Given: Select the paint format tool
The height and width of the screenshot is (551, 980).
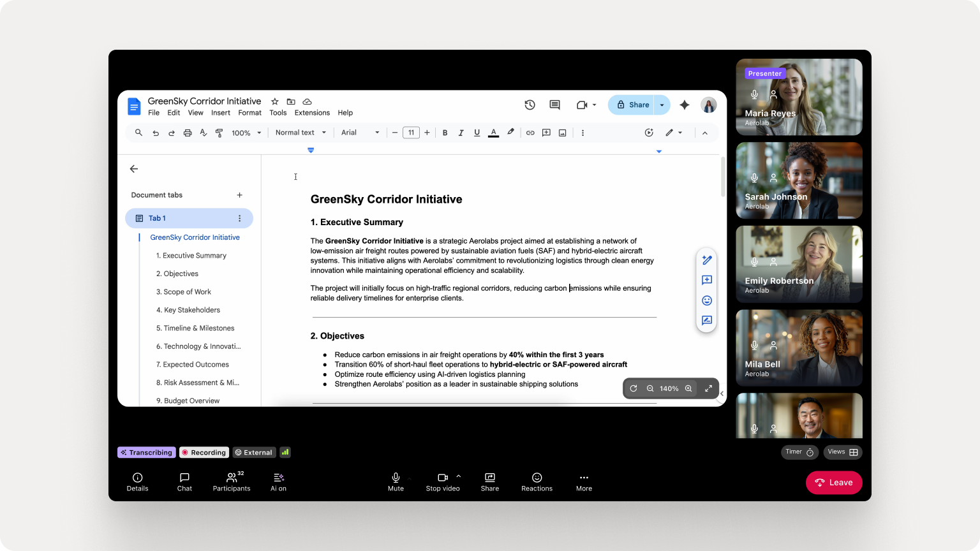Looking at the screenshot, I should [219, 133].
